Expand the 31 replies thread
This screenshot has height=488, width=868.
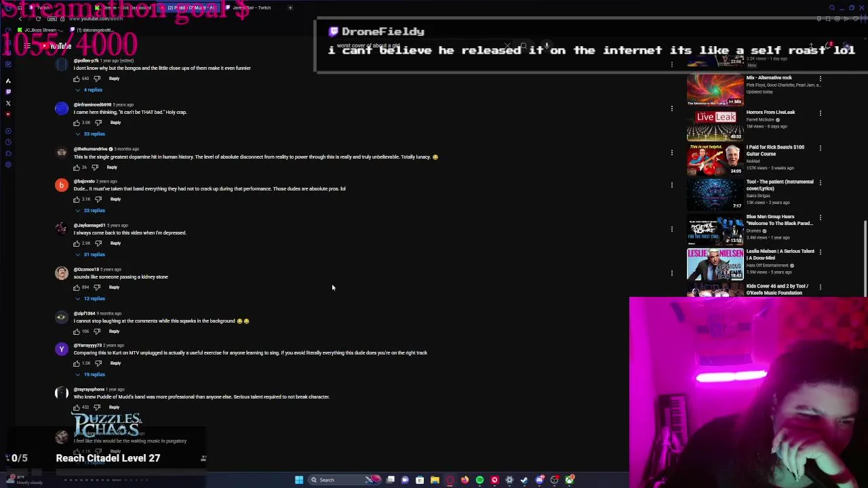[x=91, y=255]
